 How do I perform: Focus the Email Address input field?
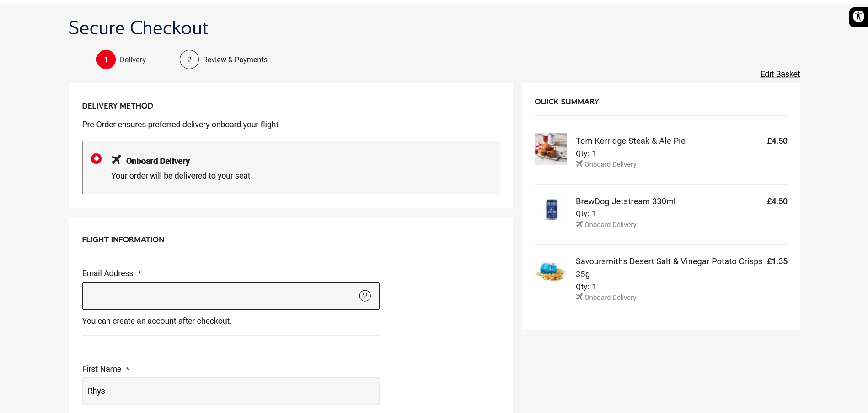pos(220,296)
